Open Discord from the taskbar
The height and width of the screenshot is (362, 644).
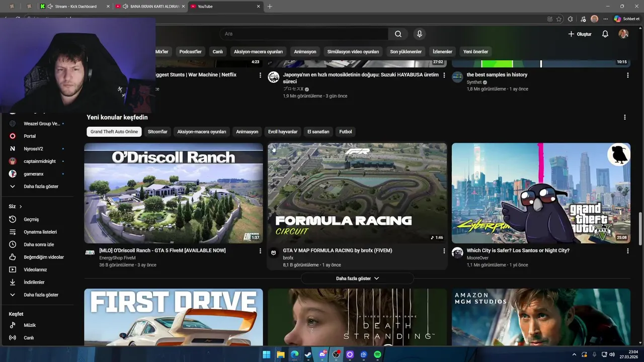coord(323,354)
